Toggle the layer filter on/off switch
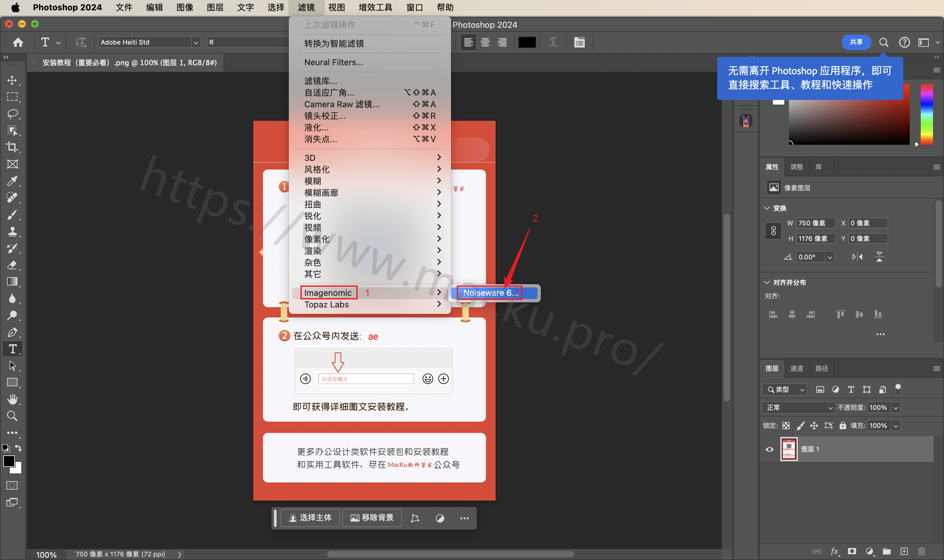The width and height of the screenshot is (944, 560). tap(898, 389)
